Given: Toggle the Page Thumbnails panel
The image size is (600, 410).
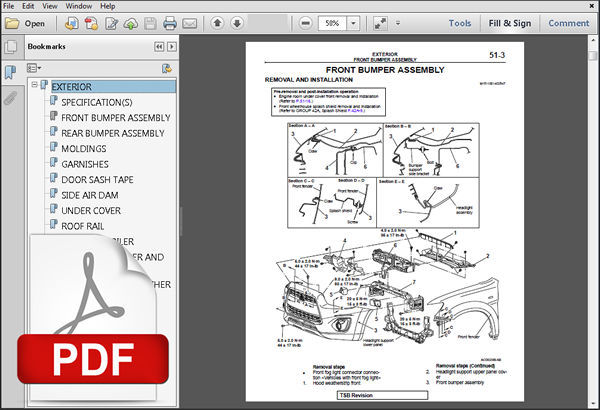Looking at the screenshot, I should [x=10, y=48].
